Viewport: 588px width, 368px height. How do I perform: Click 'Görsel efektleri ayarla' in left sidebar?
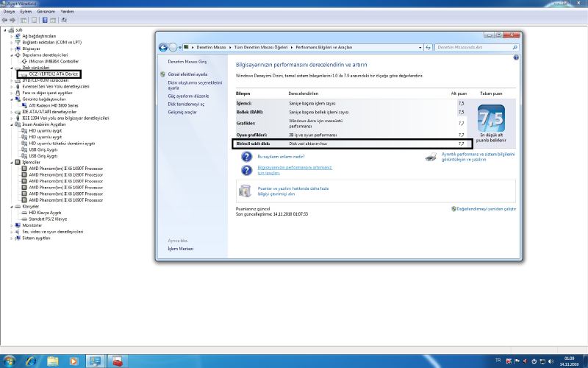click(x=187, y=74)
